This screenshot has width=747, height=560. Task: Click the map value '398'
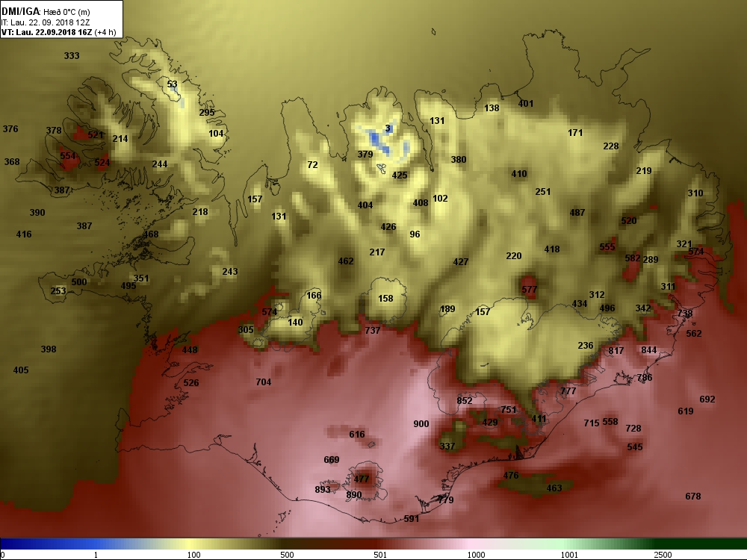tap(48, 349)
